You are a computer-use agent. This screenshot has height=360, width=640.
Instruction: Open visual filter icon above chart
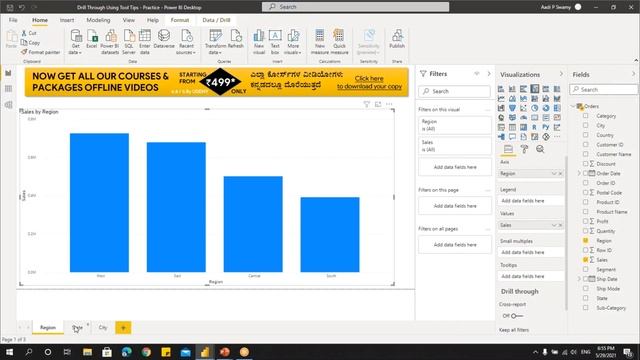coord(367,104)
